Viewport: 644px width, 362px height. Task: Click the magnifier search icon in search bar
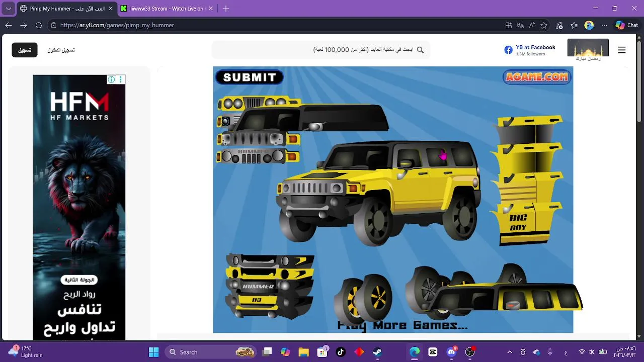coord(421,50)
